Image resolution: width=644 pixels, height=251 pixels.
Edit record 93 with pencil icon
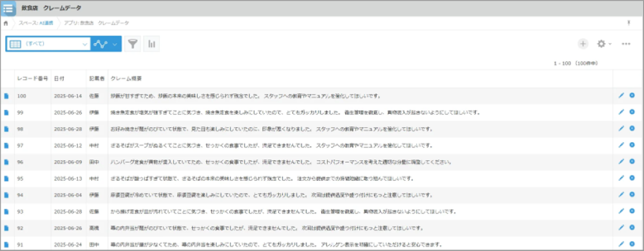pos(621,211)
